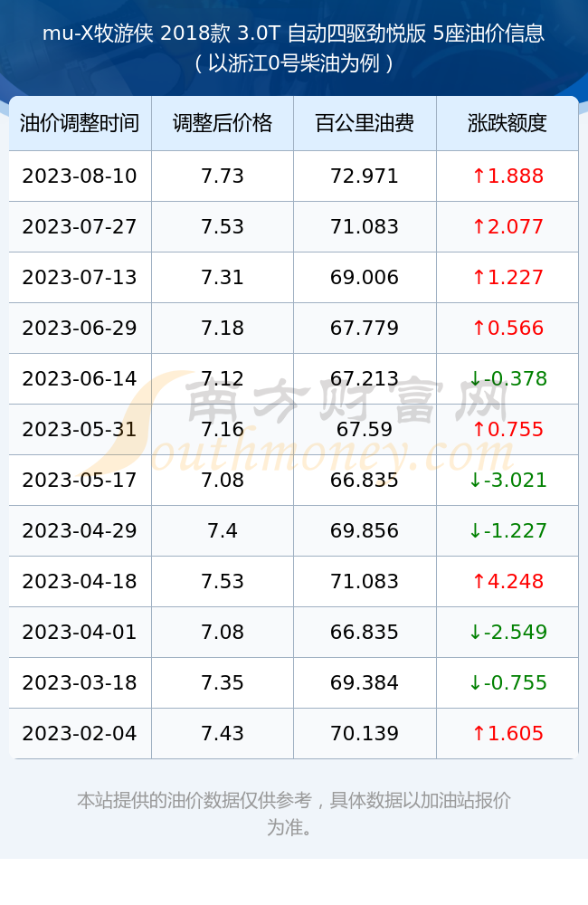Click the 调整后价格 column header
588x905 pixels.
click(x=223, y=123)
